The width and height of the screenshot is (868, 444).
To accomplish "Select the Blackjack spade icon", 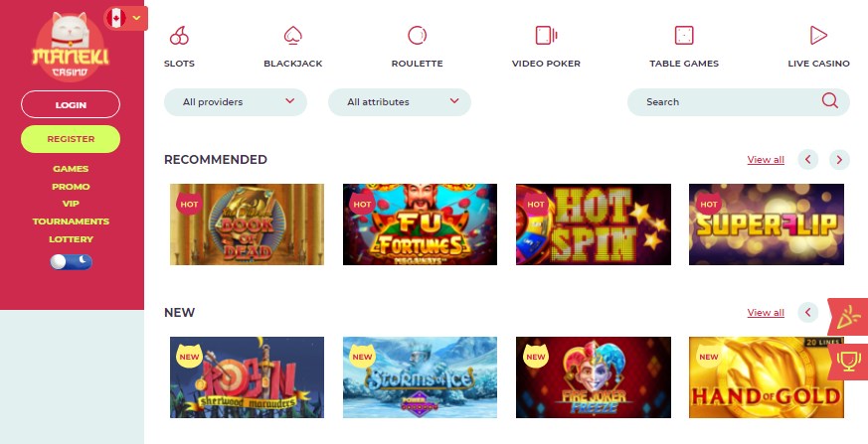I will tap(293, 36).
